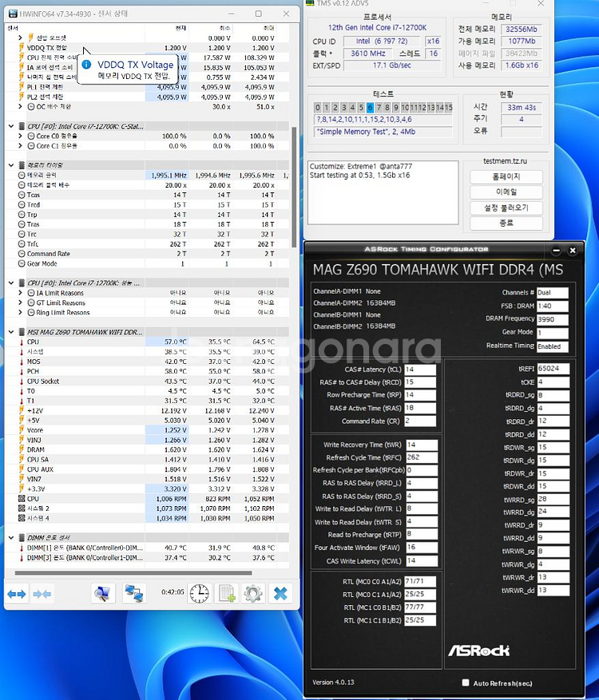Click the 설정 불러오기 button in TM5
599x700 pixels.
[x=506, y=208]
